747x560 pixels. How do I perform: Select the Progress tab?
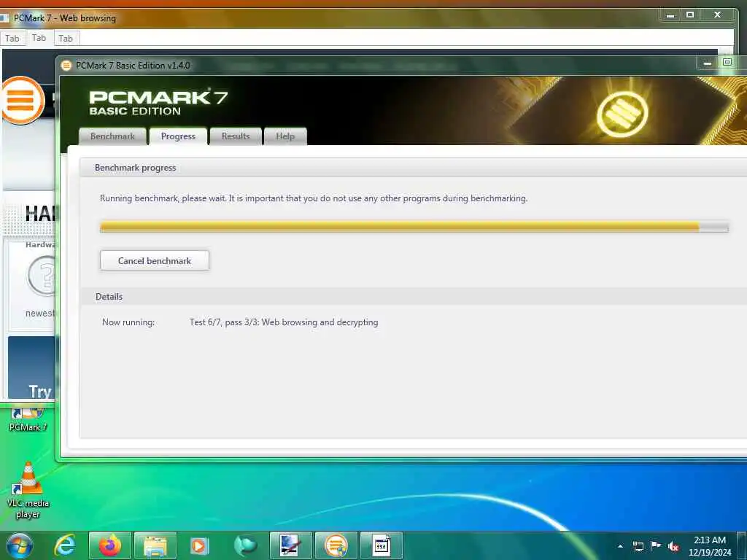coord(178,136)
